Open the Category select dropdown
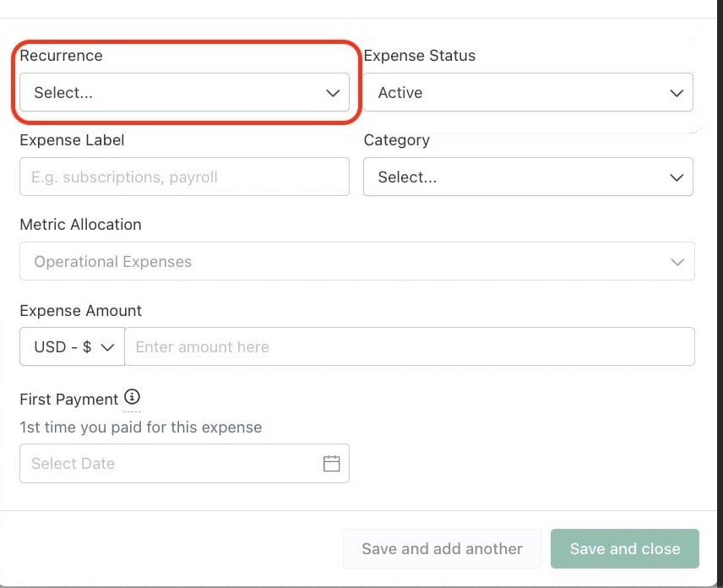The image size is (723, 588). 528,177
